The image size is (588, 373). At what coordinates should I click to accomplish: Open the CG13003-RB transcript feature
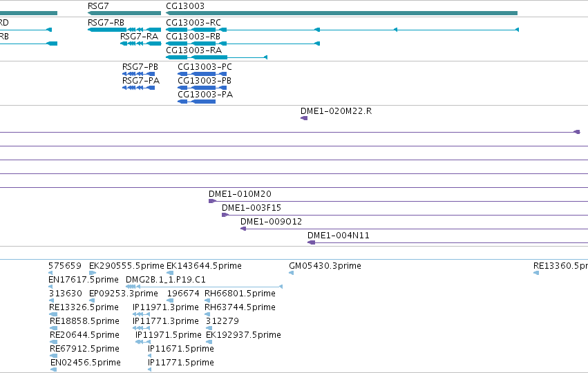(243, 44)
